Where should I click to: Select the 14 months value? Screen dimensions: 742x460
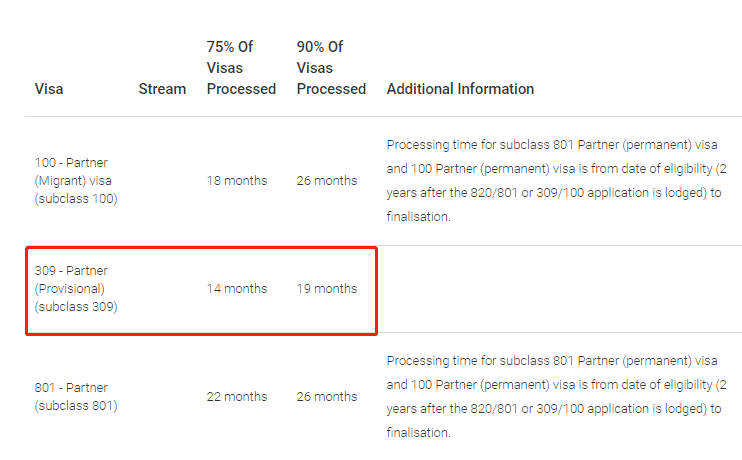click(x=237, y=289)
